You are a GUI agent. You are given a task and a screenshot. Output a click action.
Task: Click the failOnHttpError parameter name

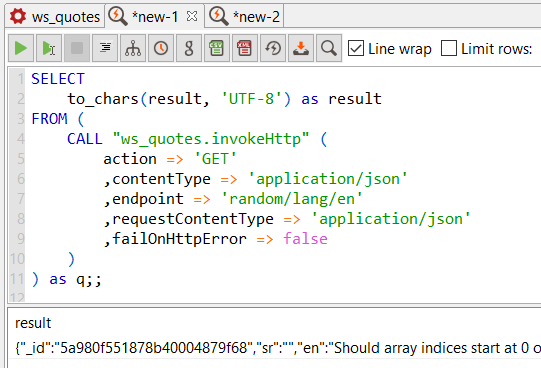pyautogui.click(x=179, y=239)
